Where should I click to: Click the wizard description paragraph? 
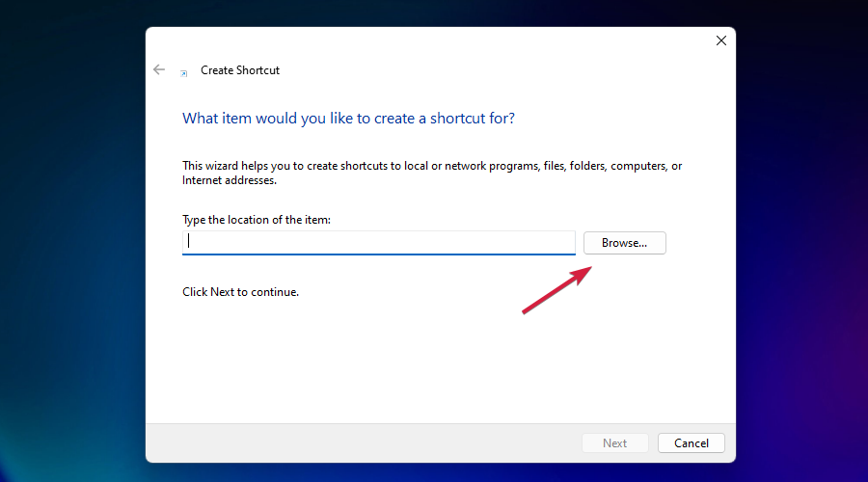coord(432,173)
